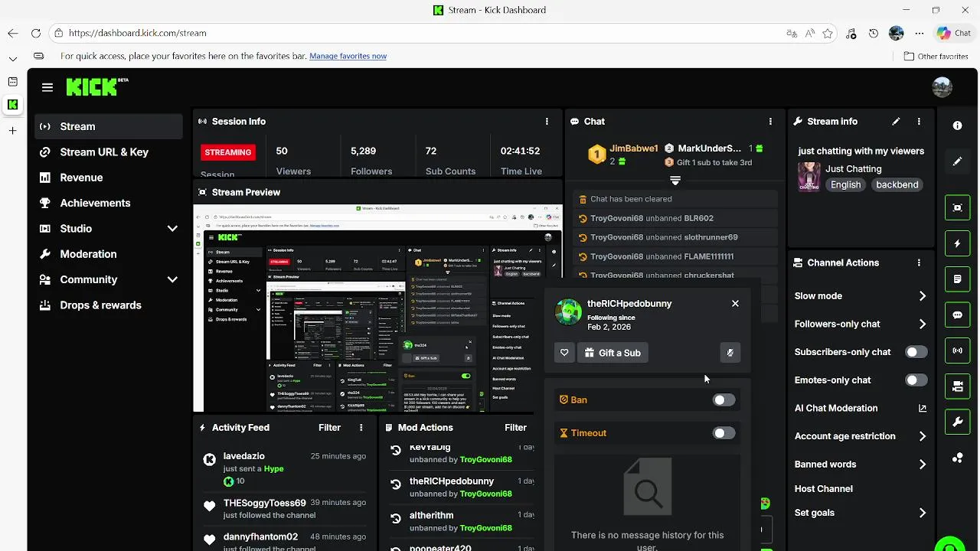Click the pencil icon in the right rail

(957, 161)
